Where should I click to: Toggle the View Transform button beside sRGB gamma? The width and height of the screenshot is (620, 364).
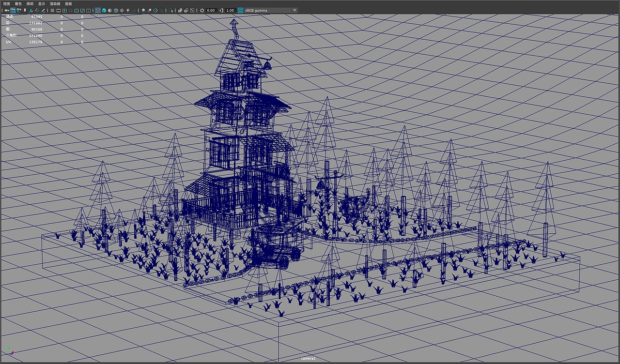point(240,10)
